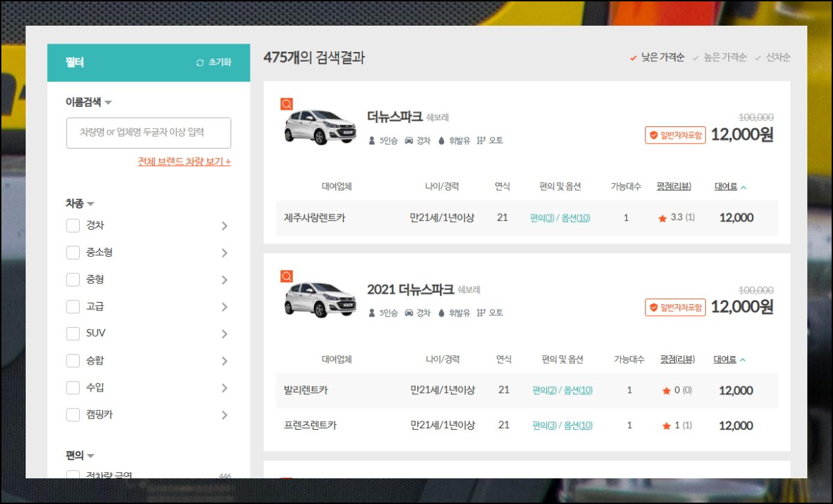This screenshot has width=833, height=504.
Task: Click 초기화 reset filter button
Action: pyautogui.click(x=213, y=62)
